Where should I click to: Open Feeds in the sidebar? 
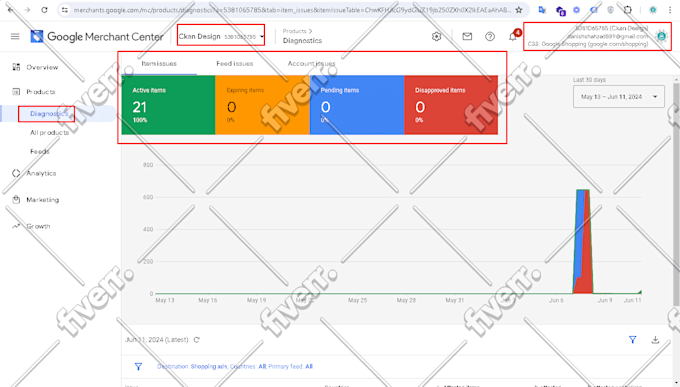(x=39, y=151)
